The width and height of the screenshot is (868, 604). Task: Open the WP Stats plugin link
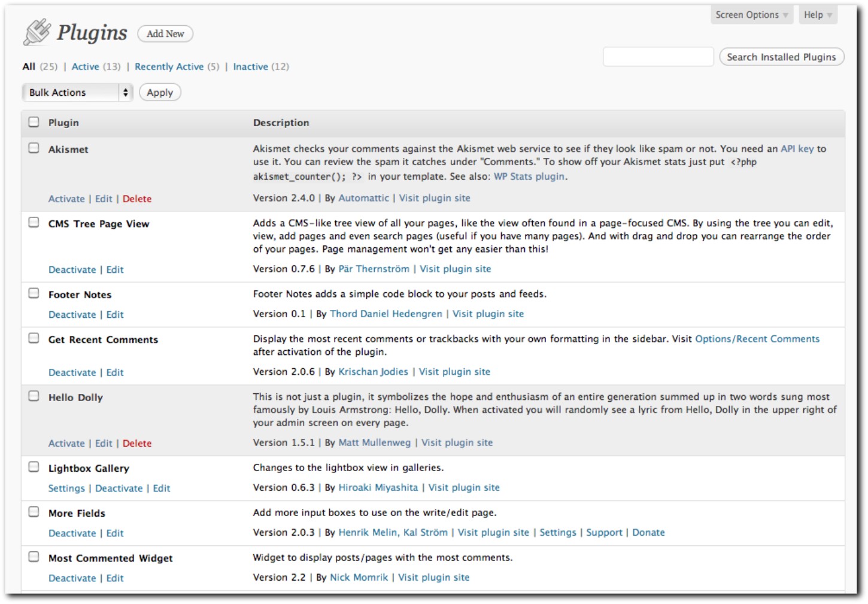529,177
